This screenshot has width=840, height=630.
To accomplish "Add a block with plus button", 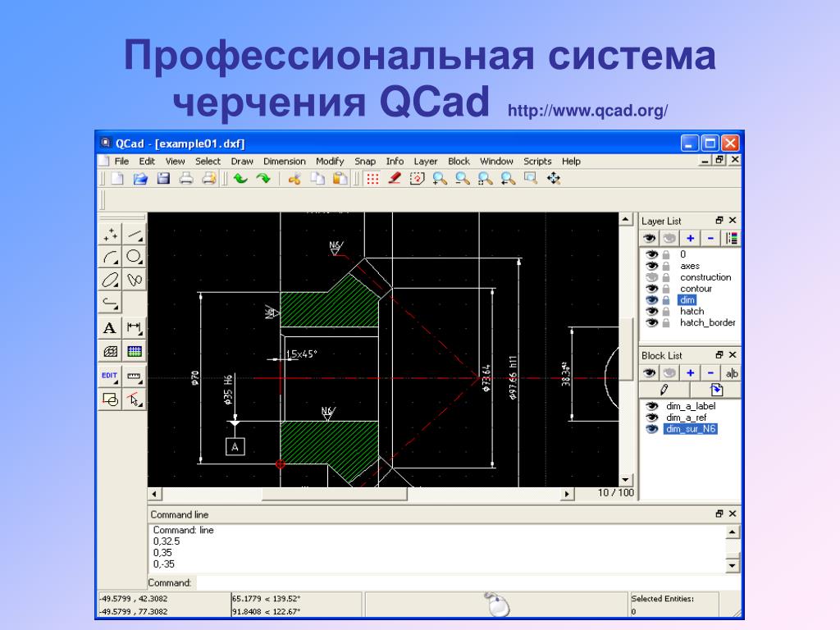I will click(x=690, y=373).
